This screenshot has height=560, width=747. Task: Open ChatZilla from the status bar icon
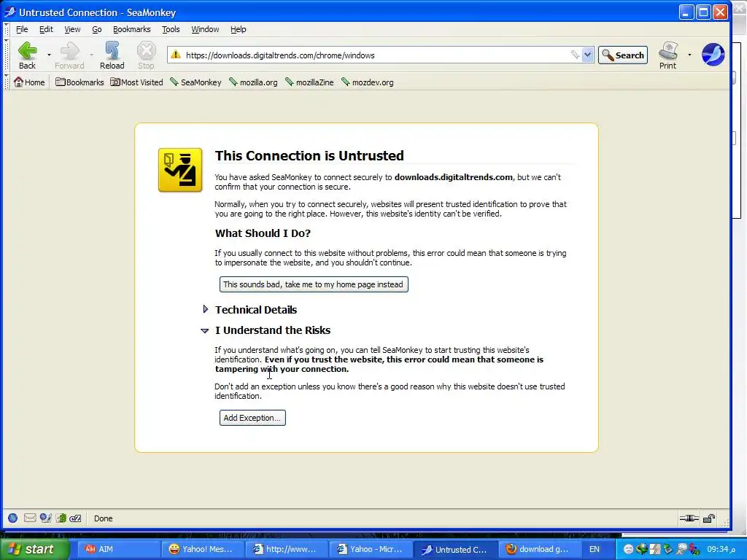pos(75,518)
